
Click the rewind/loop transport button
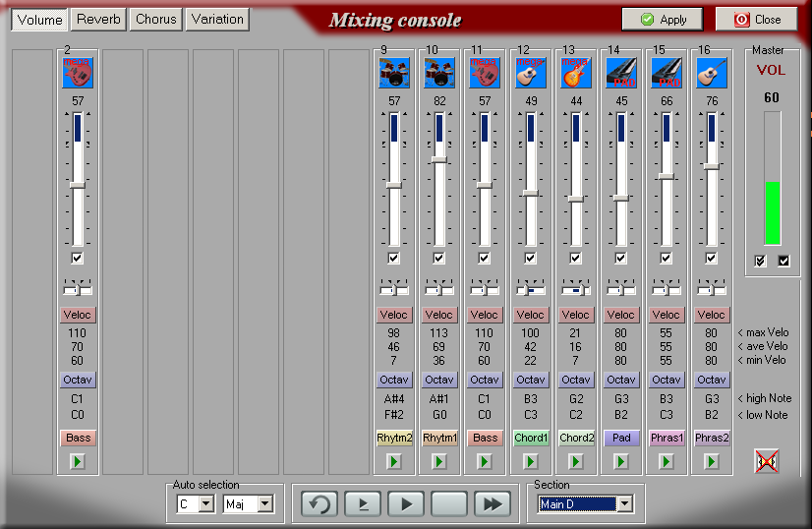[319, 503]
